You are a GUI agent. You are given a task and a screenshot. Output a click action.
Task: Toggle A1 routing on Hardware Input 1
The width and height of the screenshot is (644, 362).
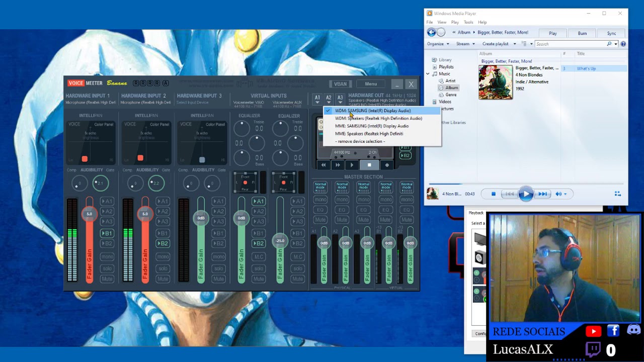tap(107, 202)
